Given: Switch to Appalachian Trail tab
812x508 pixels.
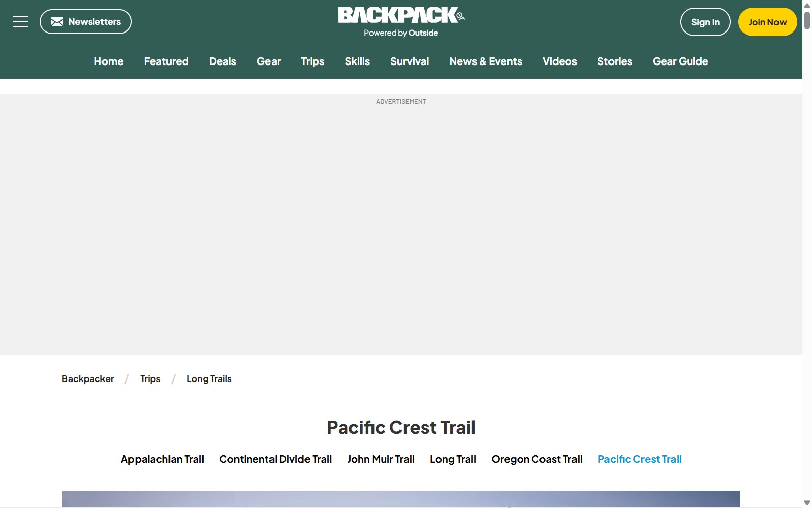Looking at the screenshot, I should [x=162, y=459].
